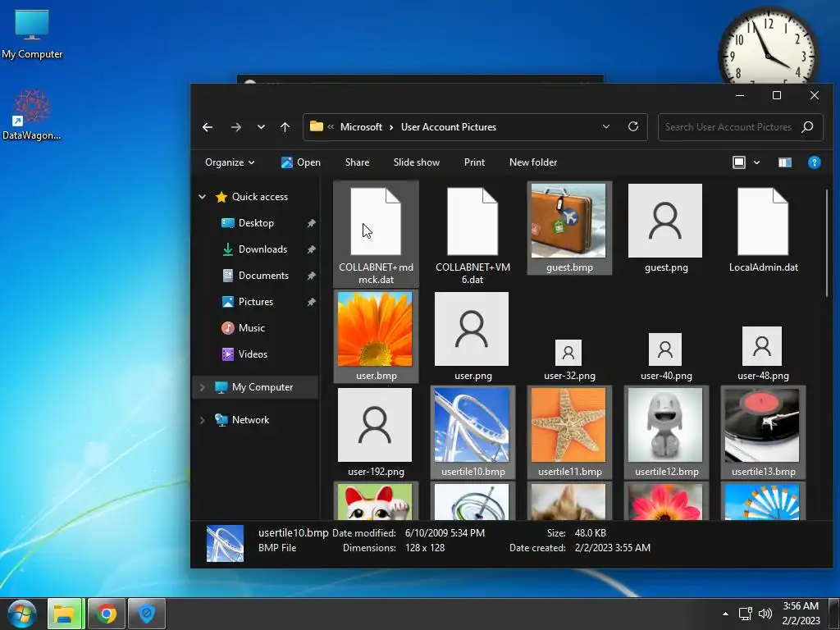Screen dimensions: 840x630
Task: Go back using the left arrow button
Action: pos(208,127)
